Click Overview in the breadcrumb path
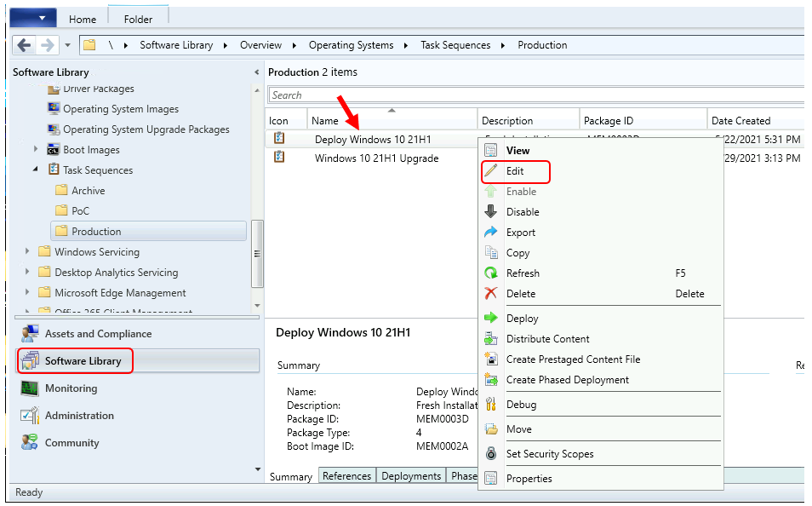This screenshot has width=812, height=506. [260, 45]
